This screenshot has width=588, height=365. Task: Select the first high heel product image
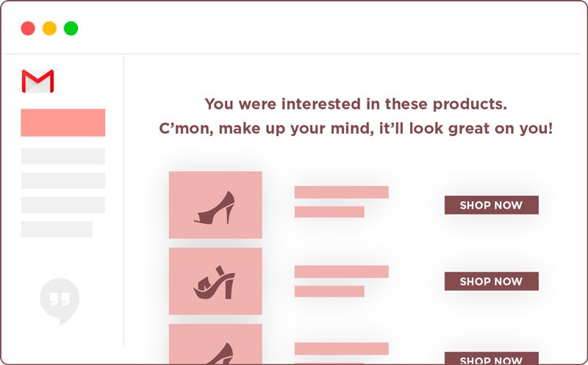pyautogui.click(x=215, y=205)
